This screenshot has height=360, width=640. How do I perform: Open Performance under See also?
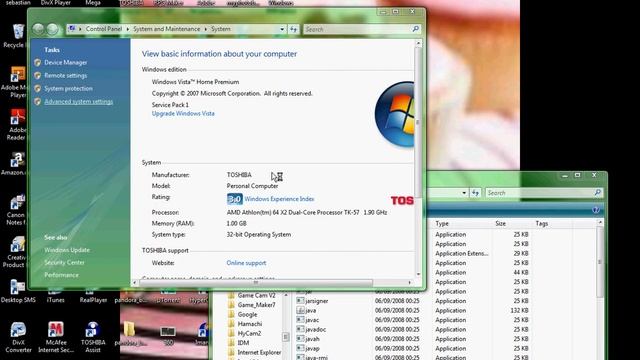[62, 275]
